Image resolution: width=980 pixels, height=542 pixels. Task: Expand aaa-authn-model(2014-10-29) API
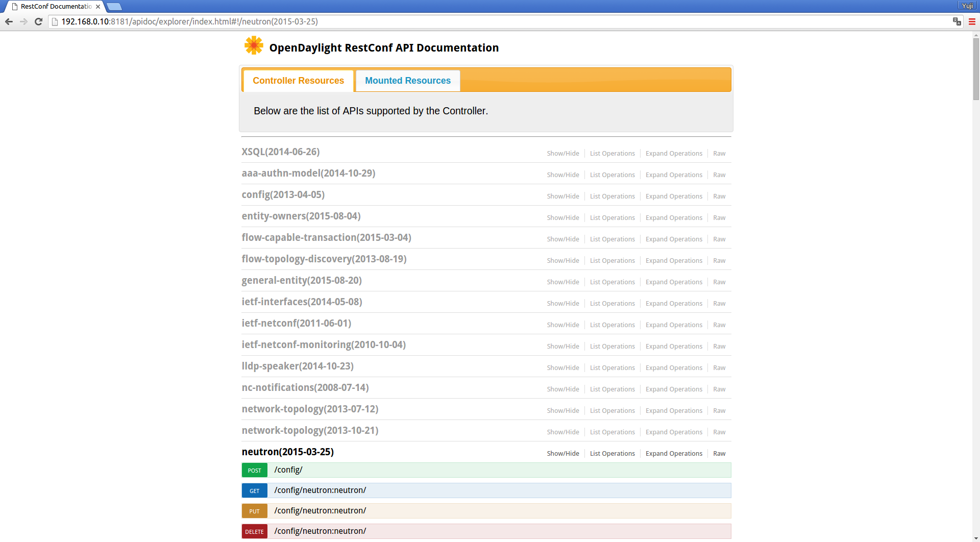point(308,174)
